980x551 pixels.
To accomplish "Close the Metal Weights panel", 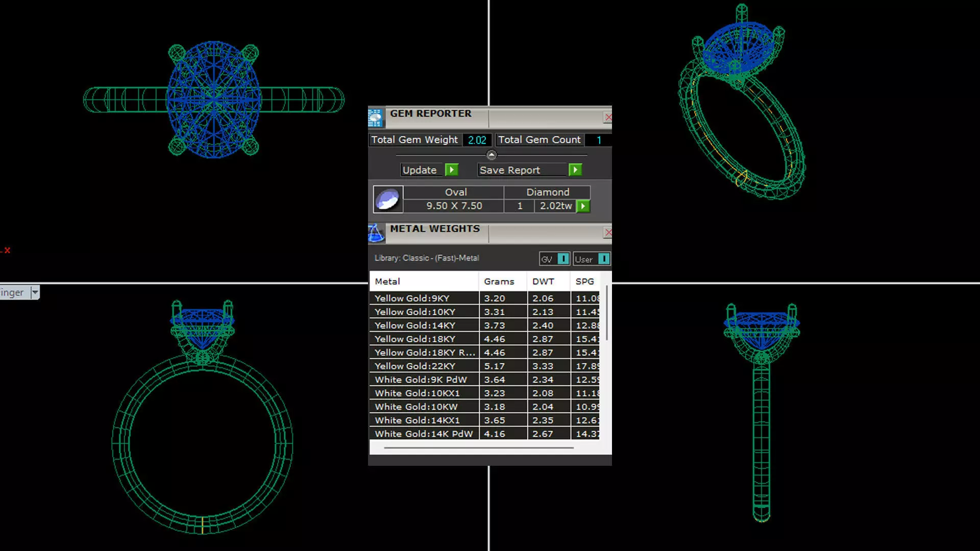I will click(x=608, y=233).
